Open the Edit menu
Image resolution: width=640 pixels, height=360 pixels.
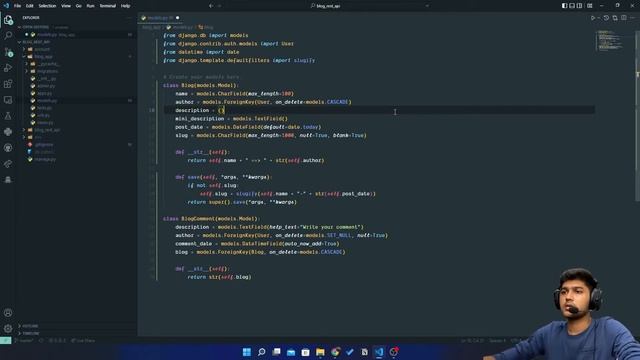point(30,6)
